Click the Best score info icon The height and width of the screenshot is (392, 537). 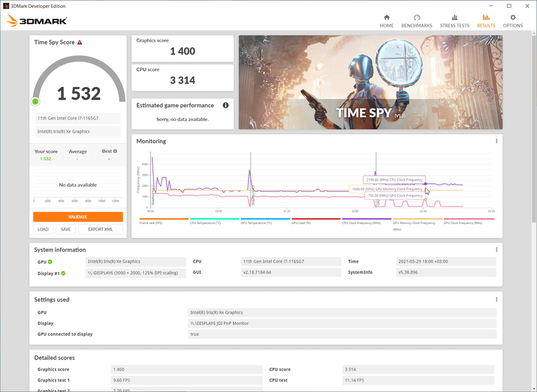click(x=115, y=151)
